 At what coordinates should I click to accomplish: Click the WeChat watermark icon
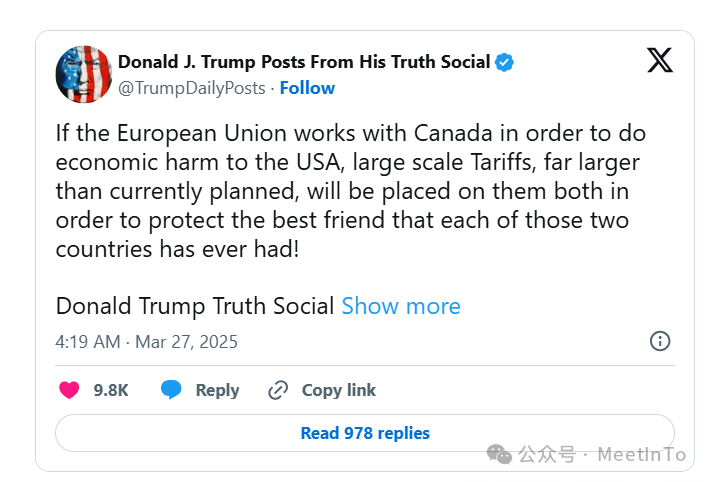coord(499,454)
